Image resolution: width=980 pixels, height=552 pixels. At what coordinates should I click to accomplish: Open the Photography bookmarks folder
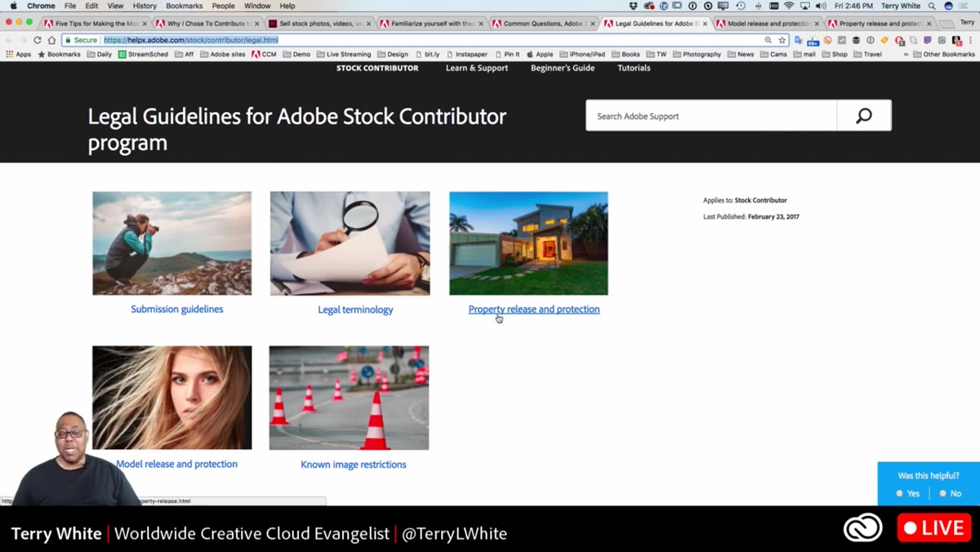(697, 54)
